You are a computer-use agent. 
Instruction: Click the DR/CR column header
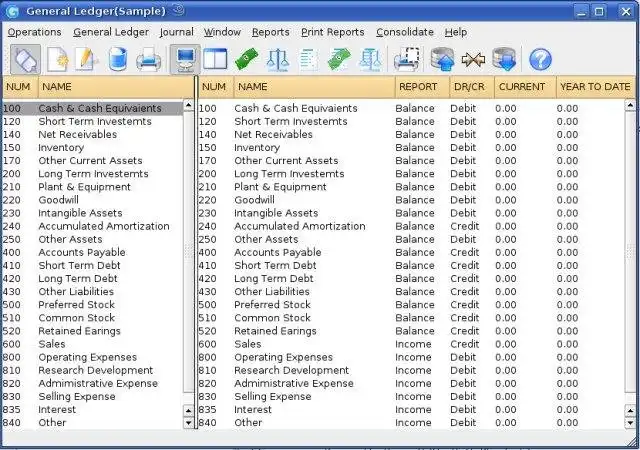472,87
